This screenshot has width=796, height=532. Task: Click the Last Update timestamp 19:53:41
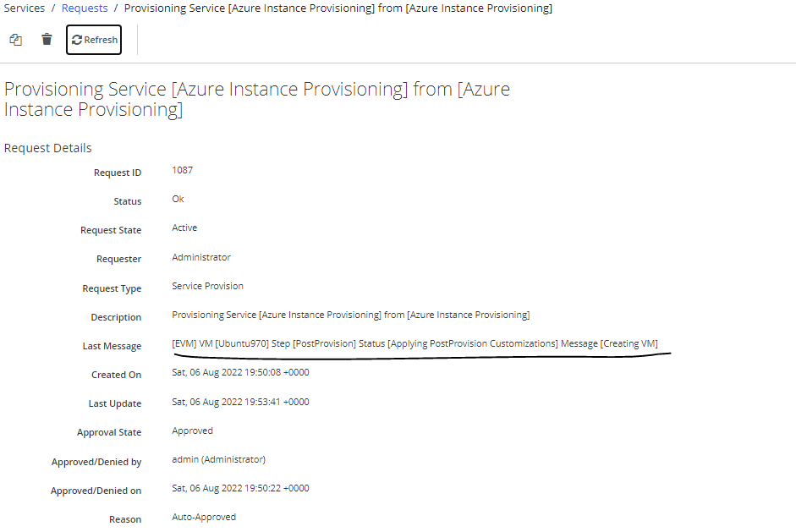pos(240,402)
